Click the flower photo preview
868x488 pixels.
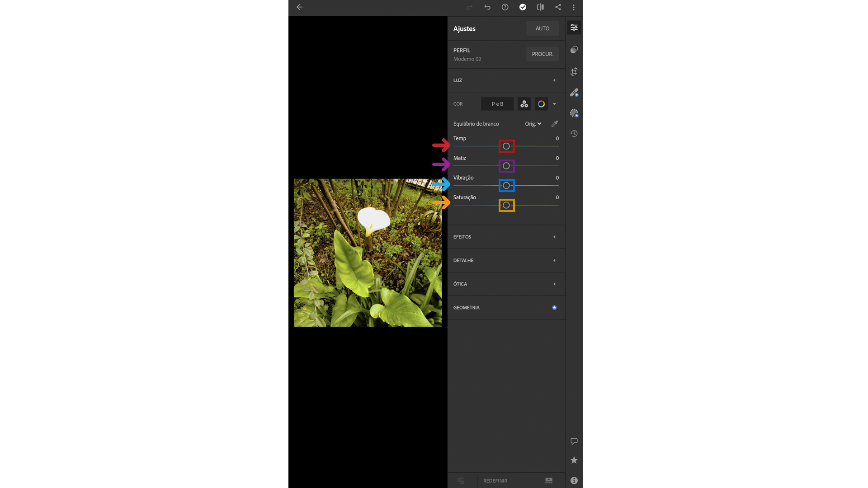click(x=368, y=253)
